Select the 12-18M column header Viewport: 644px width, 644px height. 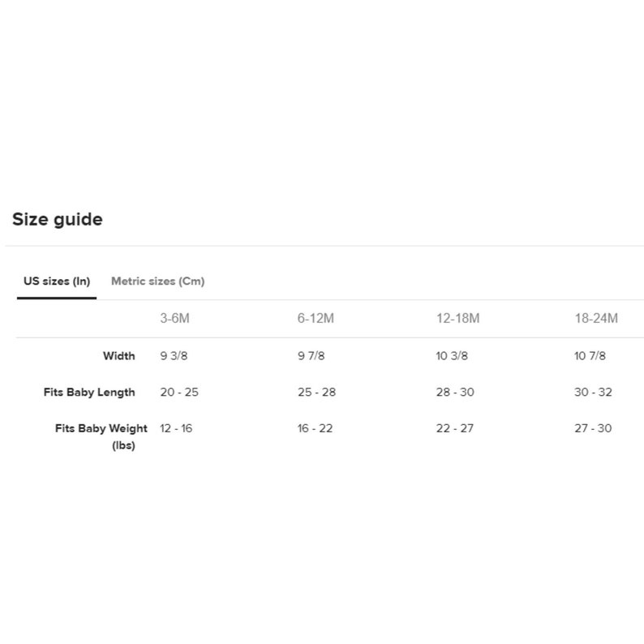click(458, 318)
